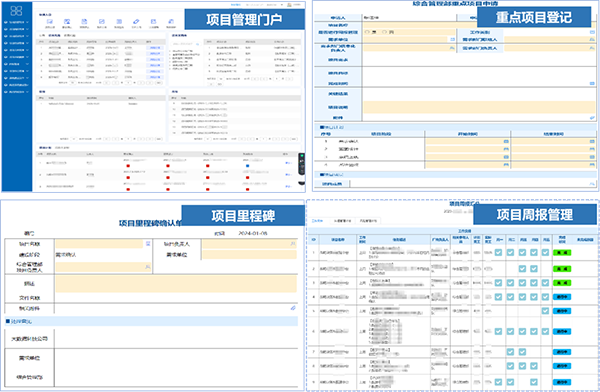Viewport: 600px width, 392px height.
Task: Switch to third tab in weekly report summary
Action: (368, 221)
